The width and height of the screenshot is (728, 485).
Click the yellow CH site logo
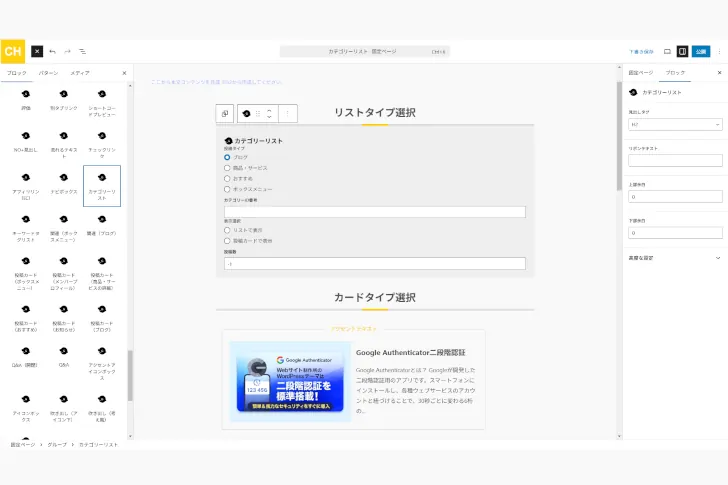pos(13,52)
